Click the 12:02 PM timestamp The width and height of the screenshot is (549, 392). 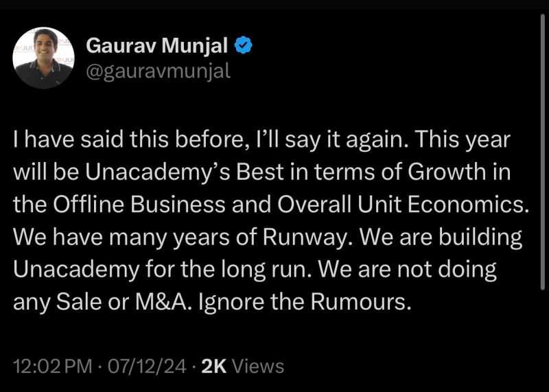(51, 366)
